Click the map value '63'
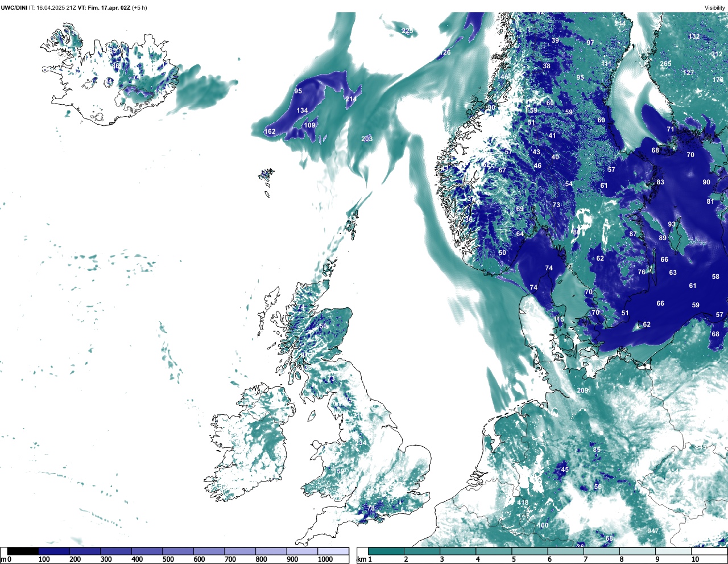This screenshot has height=564, width=728. (673, 273)
